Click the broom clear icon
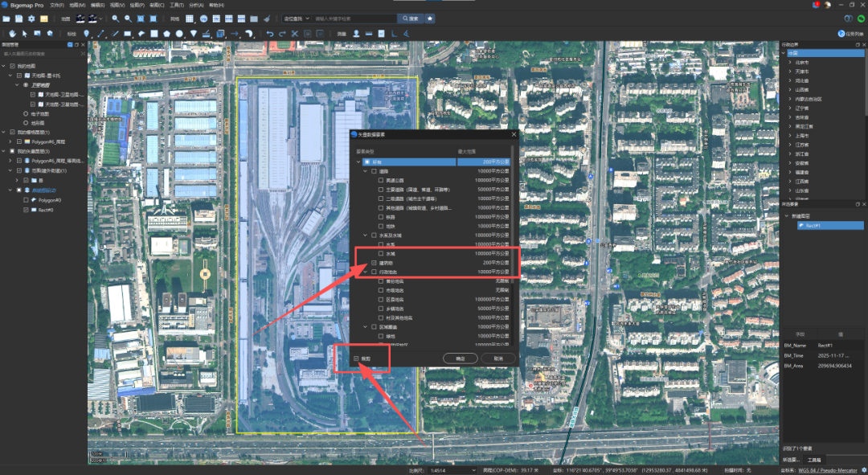 click(x=267, y=18)
